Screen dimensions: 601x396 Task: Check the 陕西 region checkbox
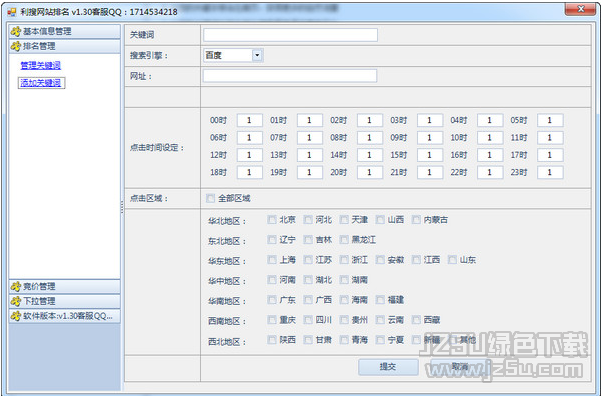coord(271,340)
